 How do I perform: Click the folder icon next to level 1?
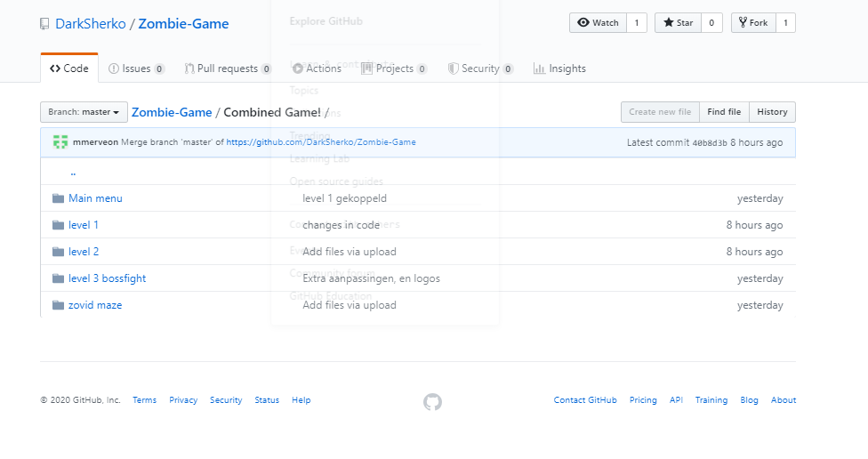[x=58, y=225]
